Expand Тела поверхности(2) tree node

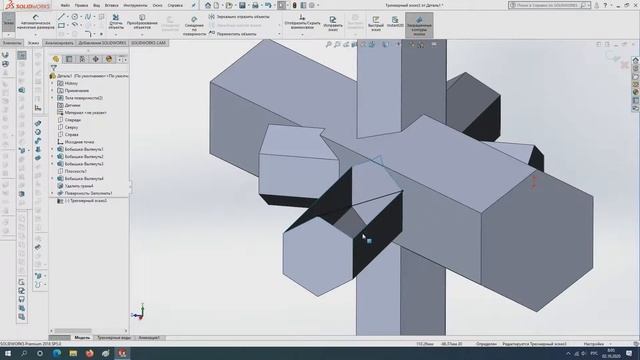pyautogui.click(x=52, y=98)
